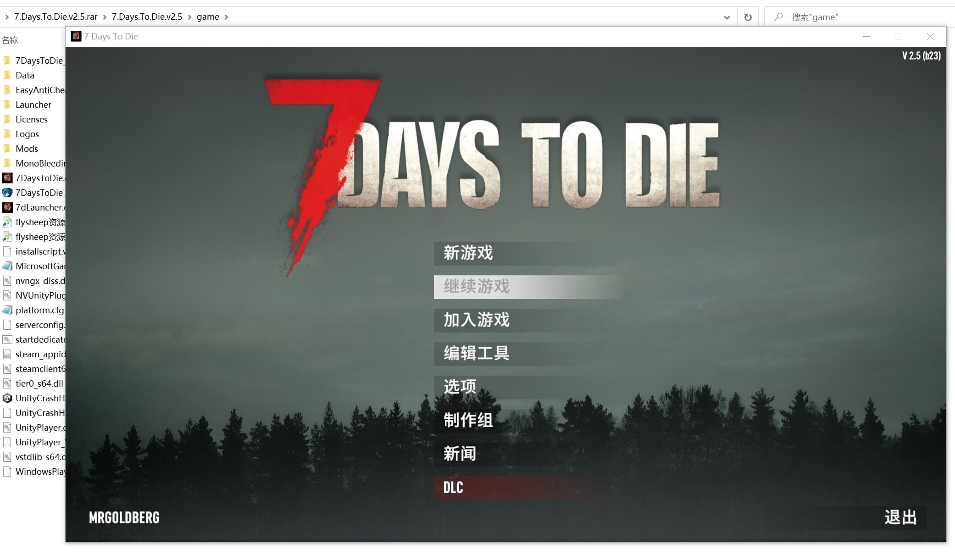Select the blue 7DaysToDie_EAC icon file
Image resolution: width=955 pixels, height=560 pixels.
click(x=7, y=193)
